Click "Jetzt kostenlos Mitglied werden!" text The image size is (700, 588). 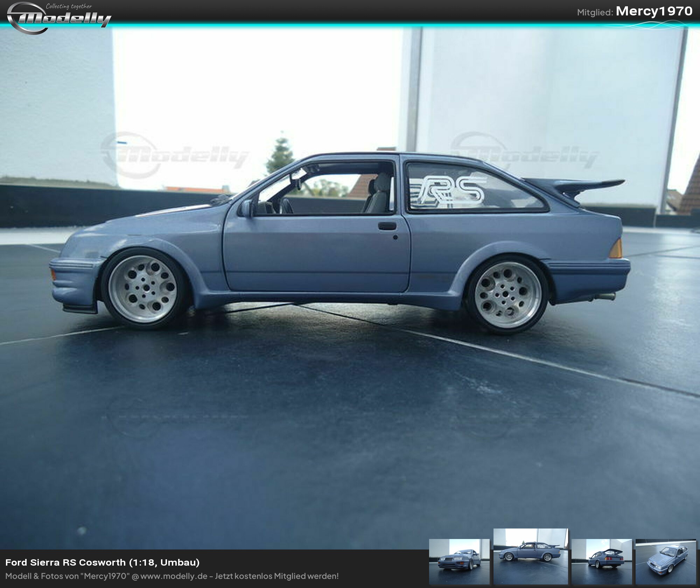(276, 576)
